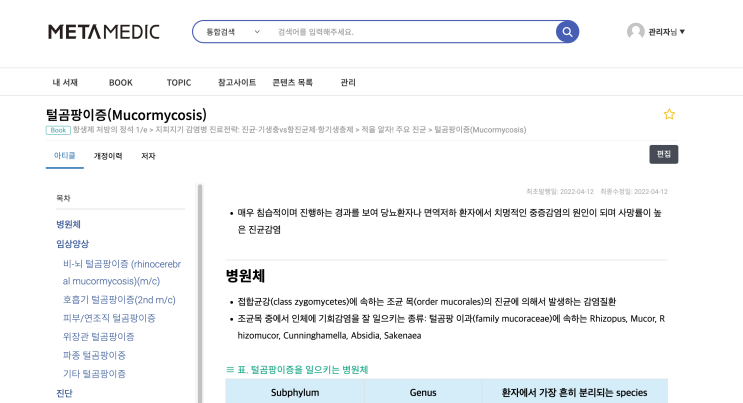Click the search input field
This screenshot has height=403, width=743.
point(412,32)
